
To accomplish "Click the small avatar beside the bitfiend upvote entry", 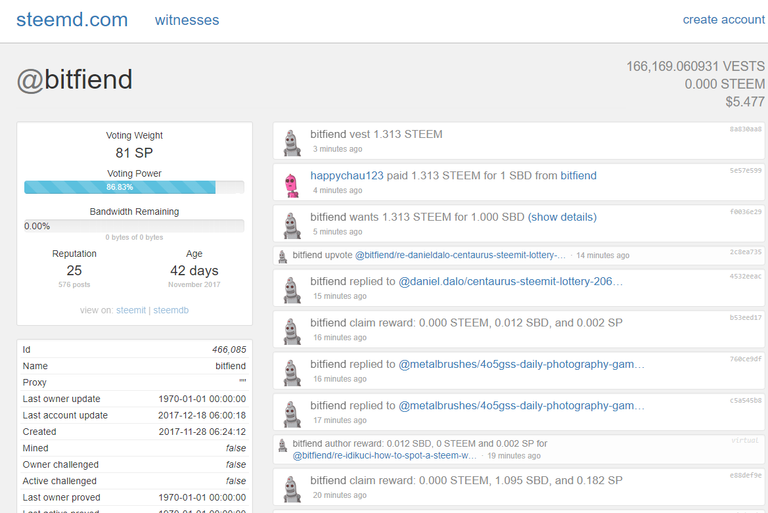I will 284,256.
